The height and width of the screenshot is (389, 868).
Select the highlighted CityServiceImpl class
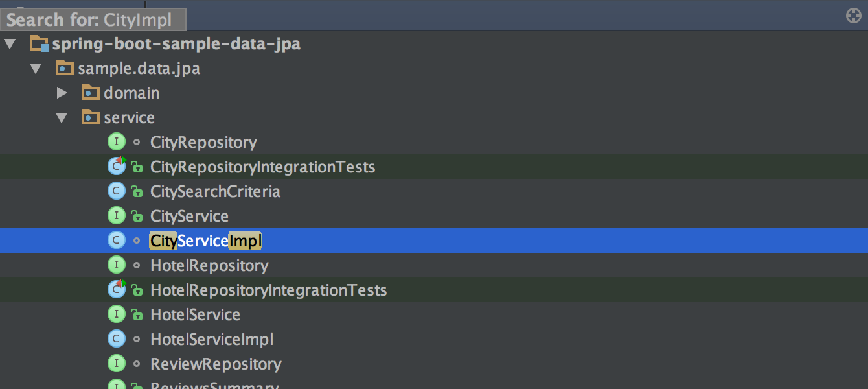click(x=205, y=241)
